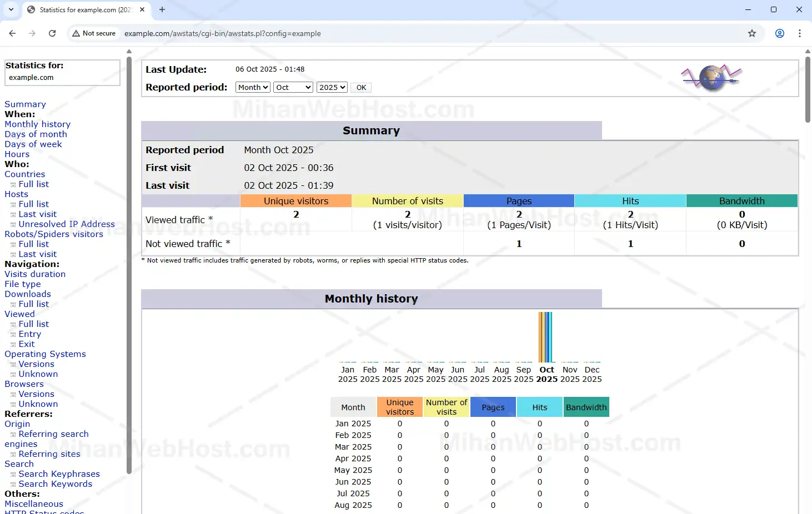The width and height of the screenshot is (812, 514).
Task: Click the Not secure warning icon
Action: (76, 33)
